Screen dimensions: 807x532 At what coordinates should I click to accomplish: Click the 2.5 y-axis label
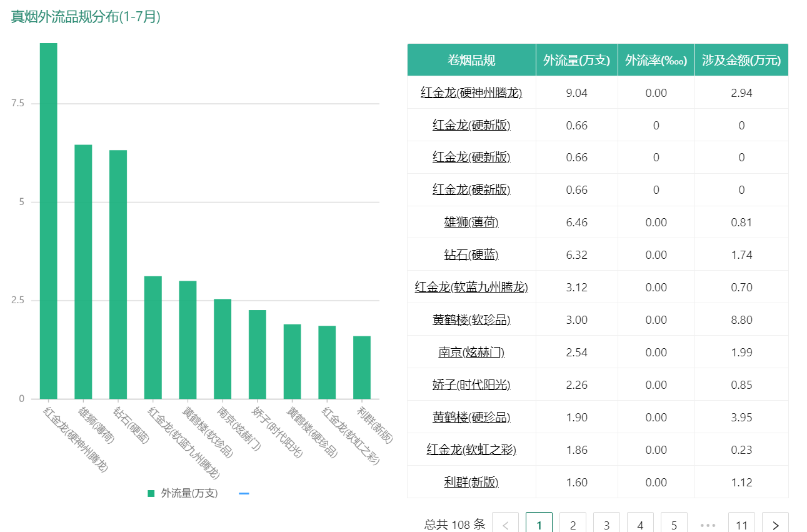(x=18, y=301)
